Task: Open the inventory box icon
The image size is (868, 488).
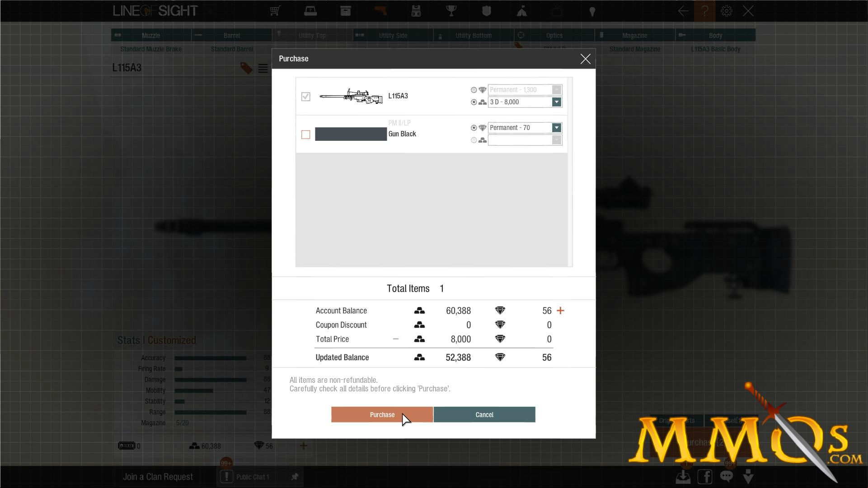Action: [x=346, y=11]
